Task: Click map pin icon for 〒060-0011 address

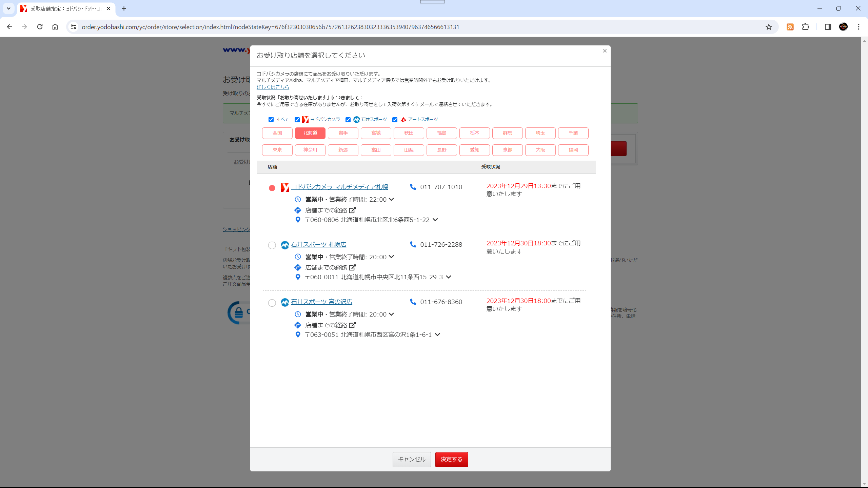Action: point(298,277)
